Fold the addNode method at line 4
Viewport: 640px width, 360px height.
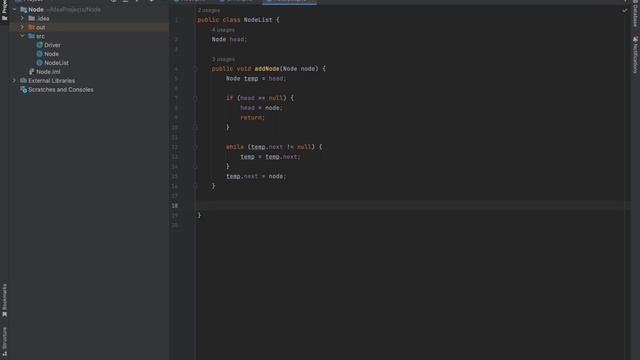195,69
